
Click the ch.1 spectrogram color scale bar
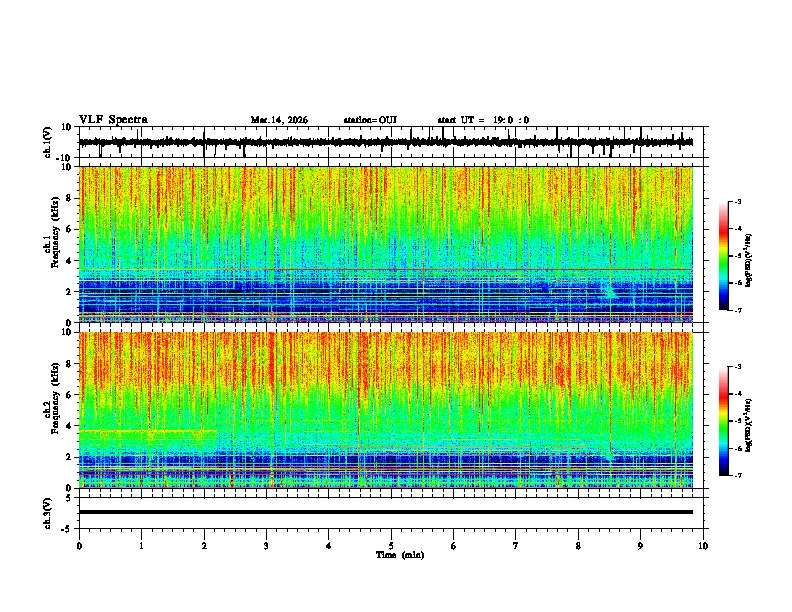click(724, 256)
